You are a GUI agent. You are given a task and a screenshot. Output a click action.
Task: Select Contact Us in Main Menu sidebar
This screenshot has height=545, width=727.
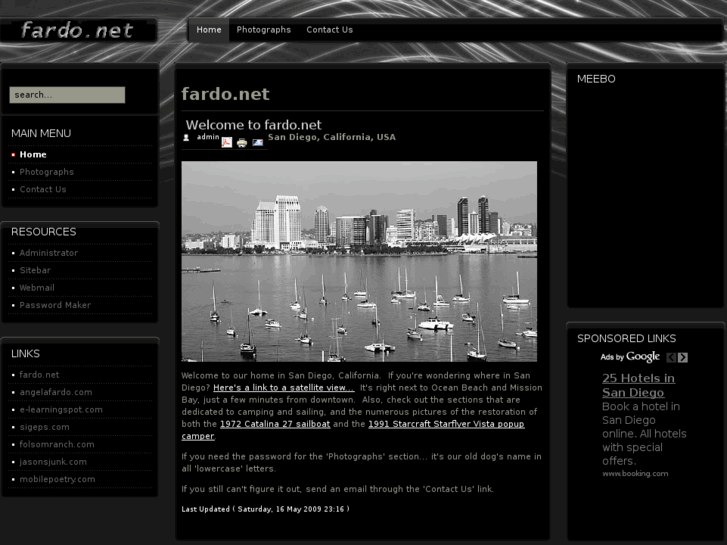pyautogui.click(x=43, y=189)
